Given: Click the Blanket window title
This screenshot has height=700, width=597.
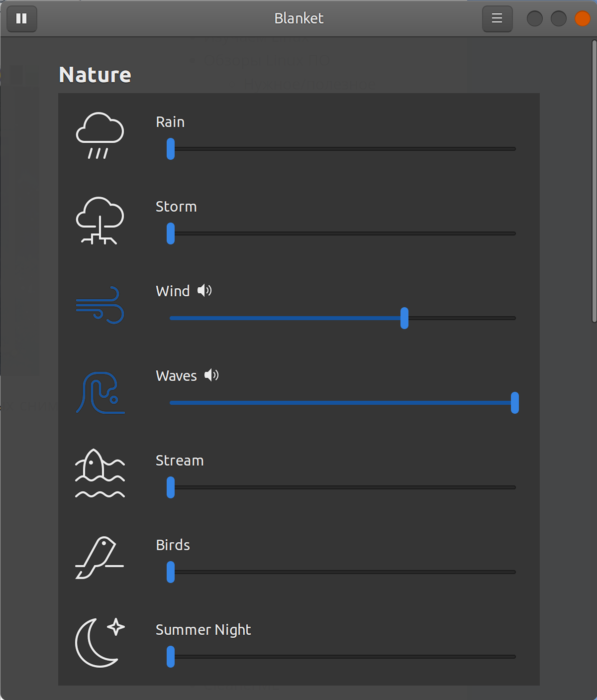Looking at the screenshot, I should 299,18.
